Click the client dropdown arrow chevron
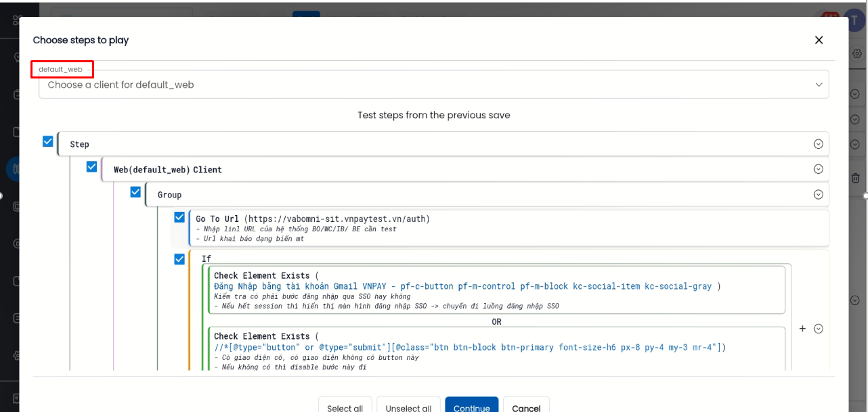Screen dimensions: 868x412 pyautogui.click(x=819, y=85)
